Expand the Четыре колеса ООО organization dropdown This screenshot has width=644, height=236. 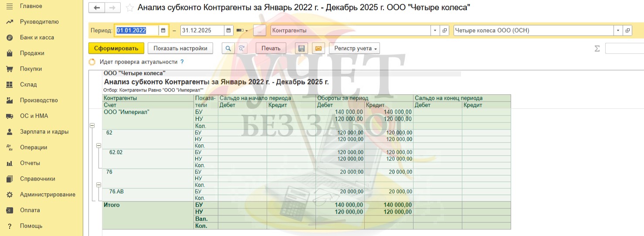point(618,31)
